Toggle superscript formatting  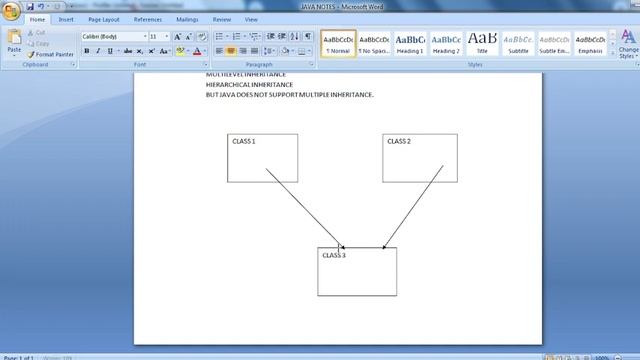(151, 51)
